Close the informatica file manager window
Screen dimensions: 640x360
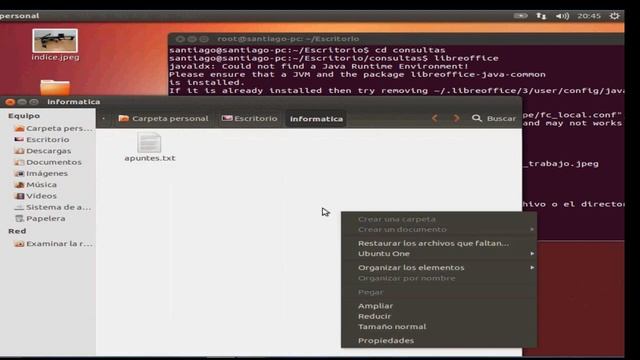pos(10,102)
